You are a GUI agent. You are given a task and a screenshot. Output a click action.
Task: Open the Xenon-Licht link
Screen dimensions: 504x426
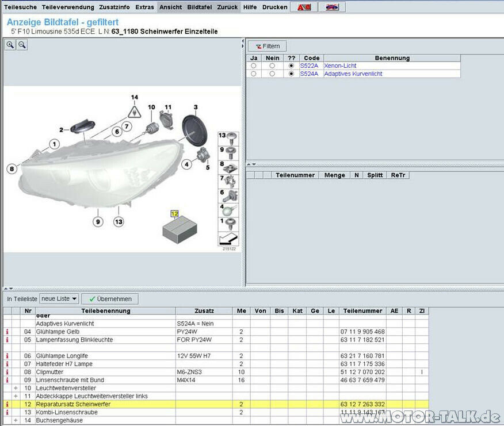[x=340, y=66]
